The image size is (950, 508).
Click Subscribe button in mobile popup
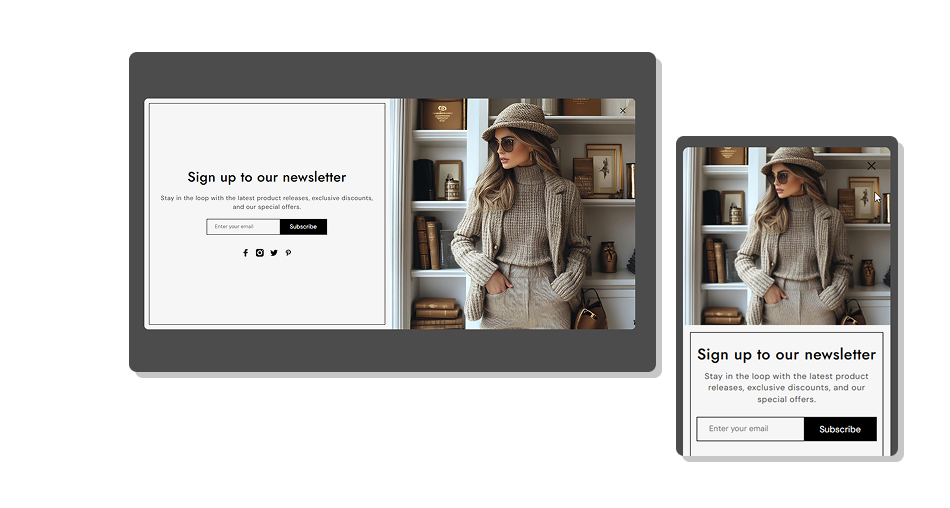click(840, 429)
